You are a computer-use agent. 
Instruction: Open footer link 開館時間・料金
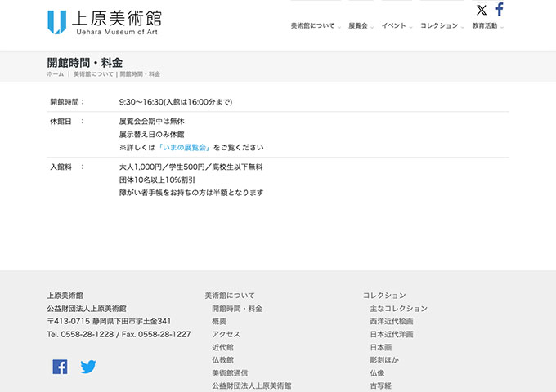237,309
